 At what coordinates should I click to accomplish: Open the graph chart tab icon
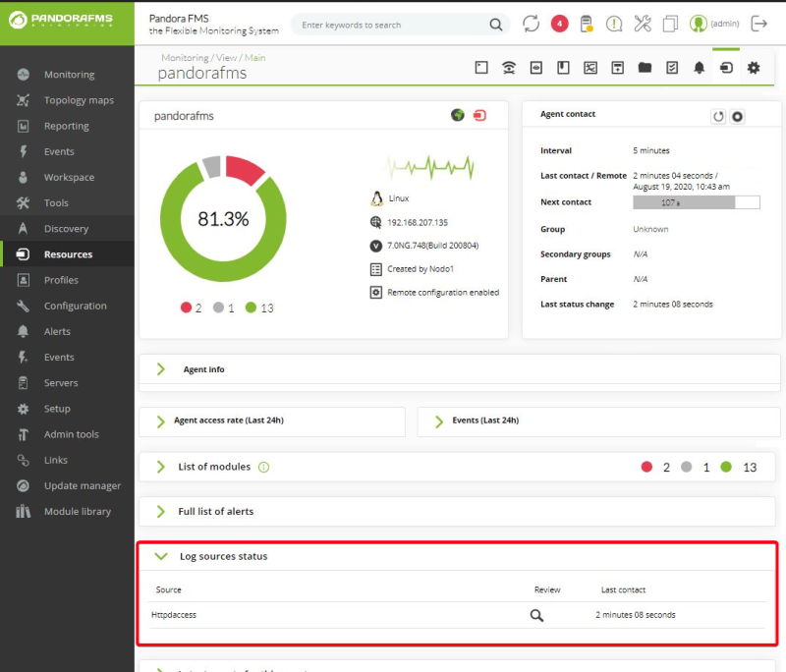(x=590, y=68)
